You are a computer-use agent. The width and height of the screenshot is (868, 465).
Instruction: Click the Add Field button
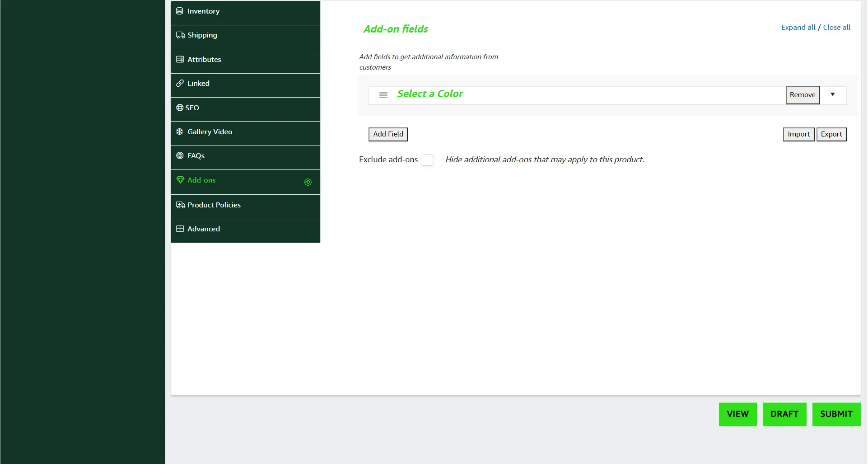pyautogui.click(x=388, y=135)
